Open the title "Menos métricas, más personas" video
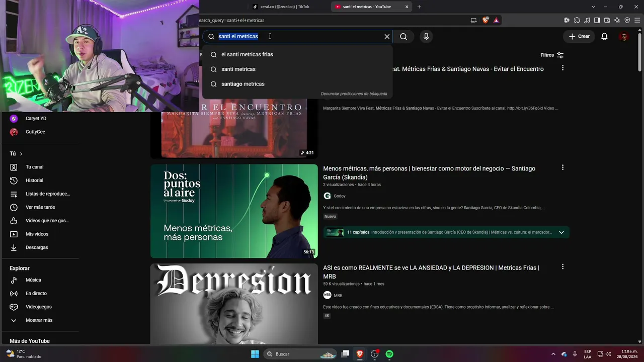The height and width of the screenshot is (362, 644). pos(429,173)
